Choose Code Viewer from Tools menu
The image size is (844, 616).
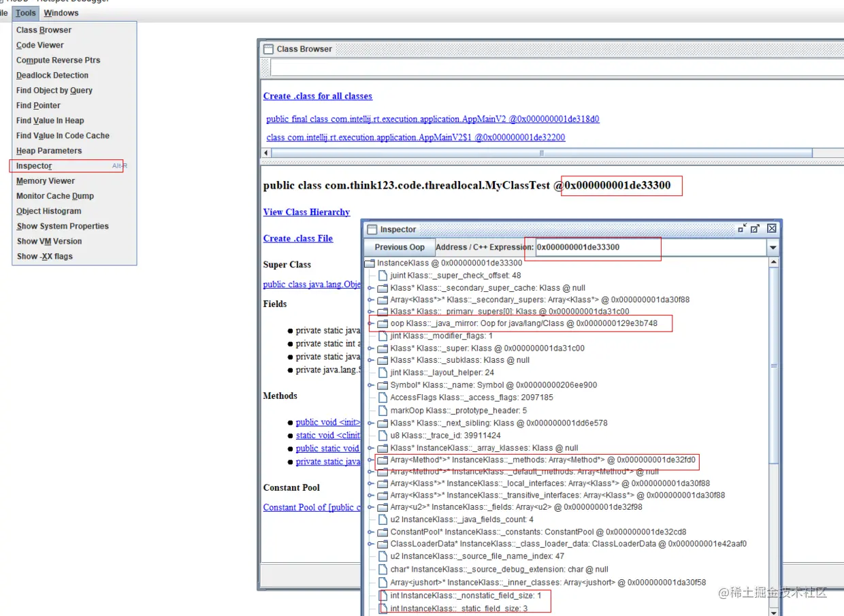tap(74, 45)
